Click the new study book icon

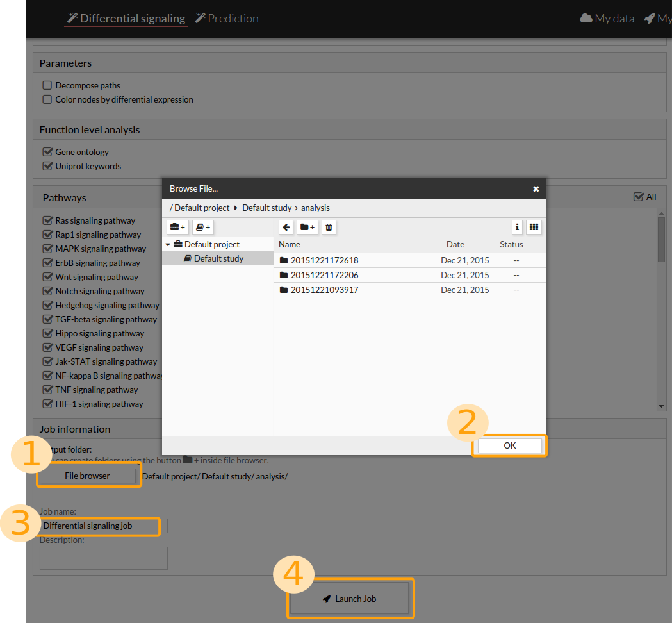click(202, 227)
